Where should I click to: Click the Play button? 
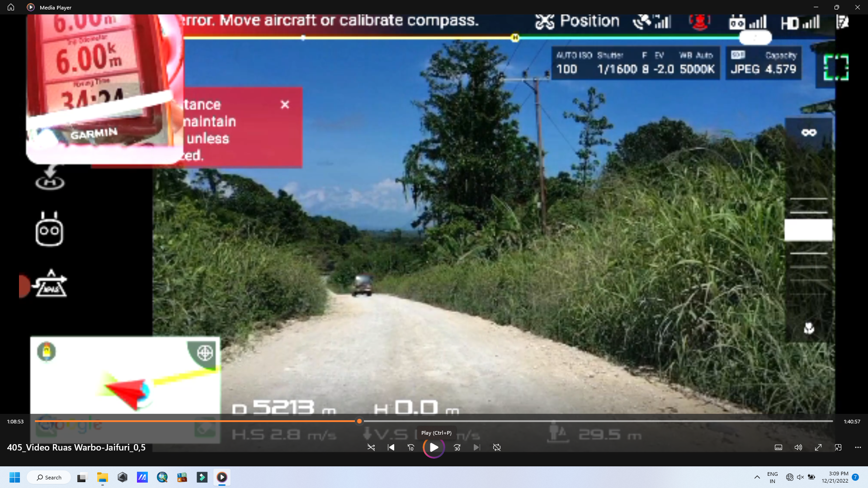point(434,447)
